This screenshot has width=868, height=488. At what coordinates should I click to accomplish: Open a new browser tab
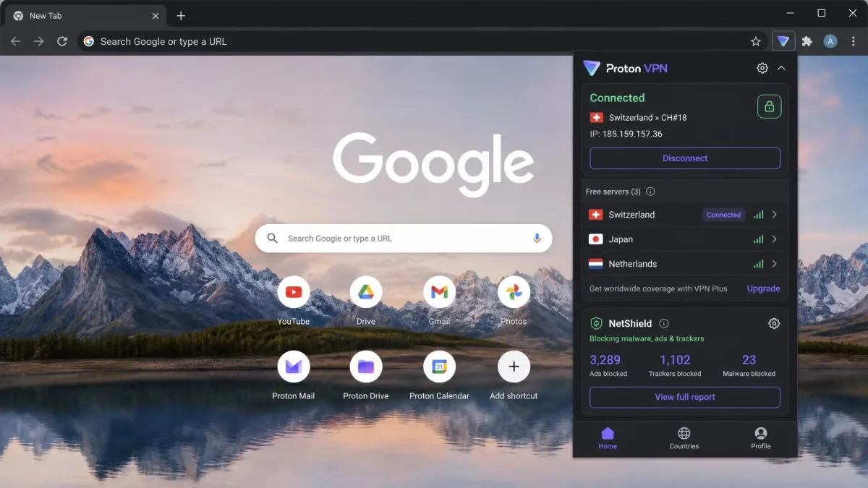(181, 15)
